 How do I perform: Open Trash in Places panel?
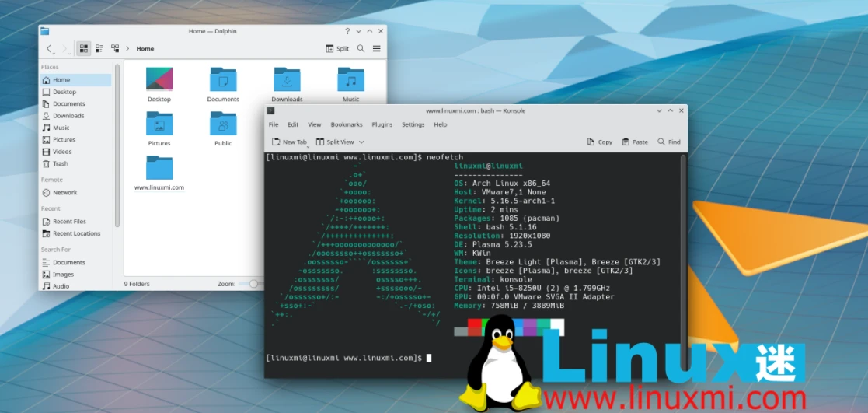pyautogui.click(x=76, y=163)
